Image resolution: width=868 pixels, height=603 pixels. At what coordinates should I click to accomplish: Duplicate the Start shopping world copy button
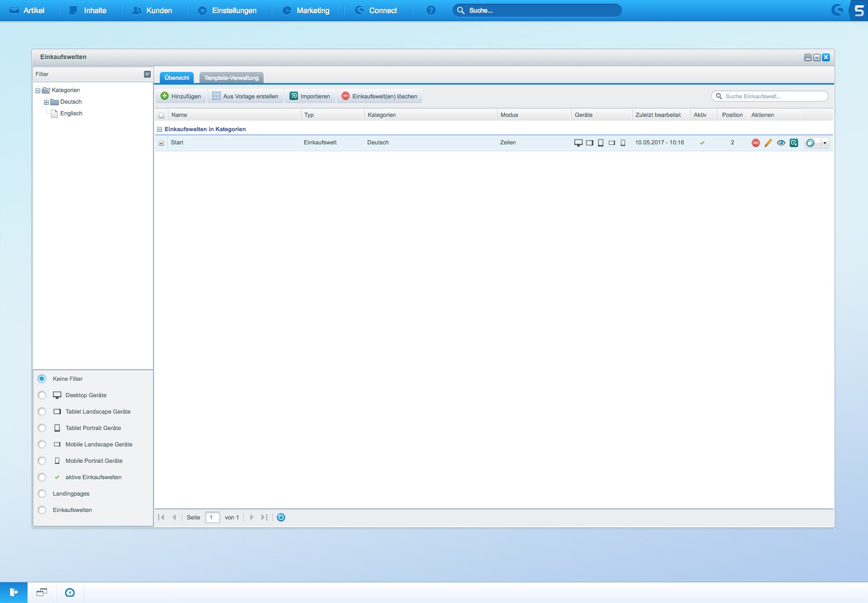tap(810, 143)
